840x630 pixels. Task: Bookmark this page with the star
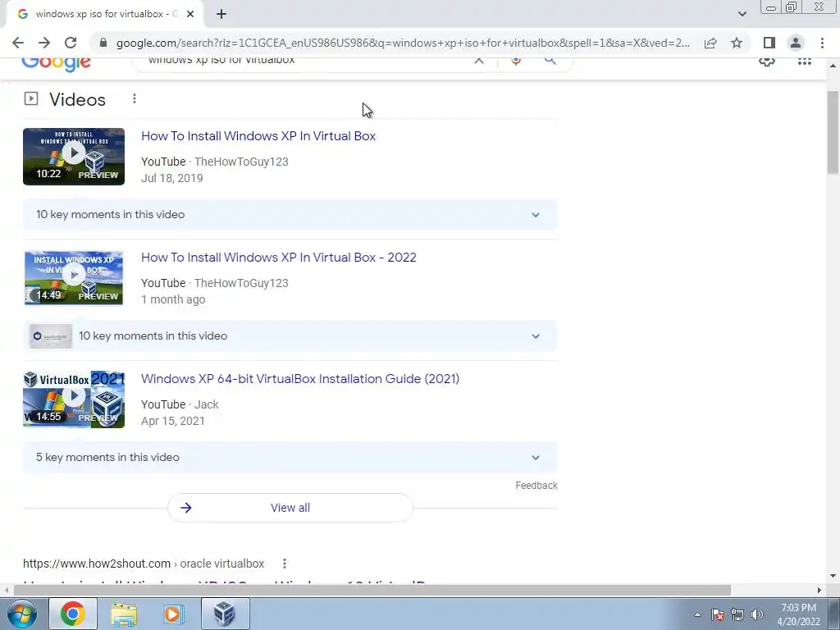[737, 43]
